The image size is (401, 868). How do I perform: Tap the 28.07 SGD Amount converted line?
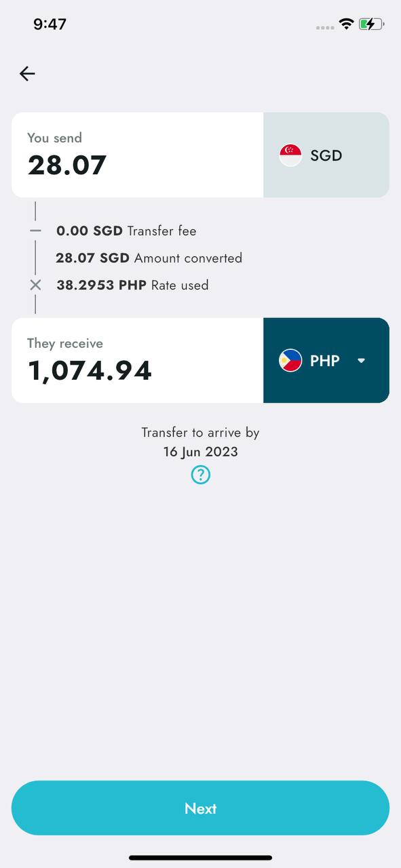click(149, 258)
